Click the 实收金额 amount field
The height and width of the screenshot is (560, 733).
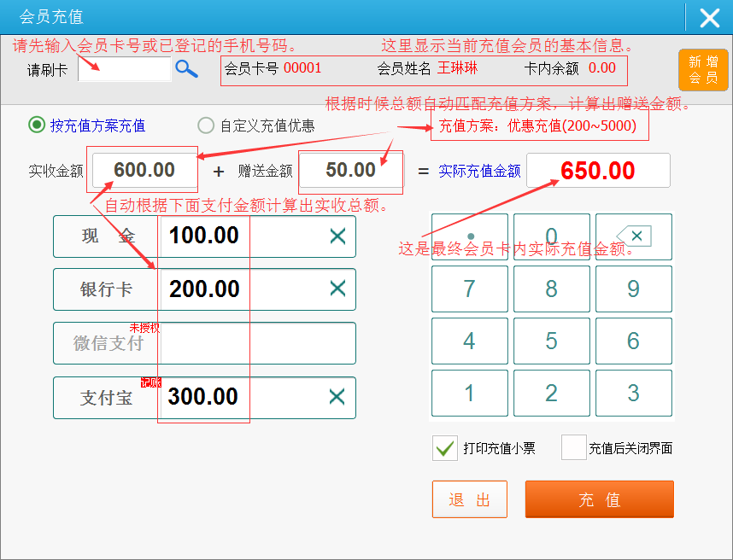[x=144, y=170]
